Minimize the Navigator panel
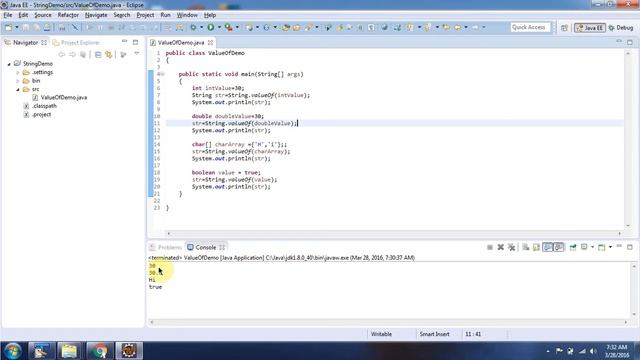This screenshot has width=640, height=360. (124, 42)
